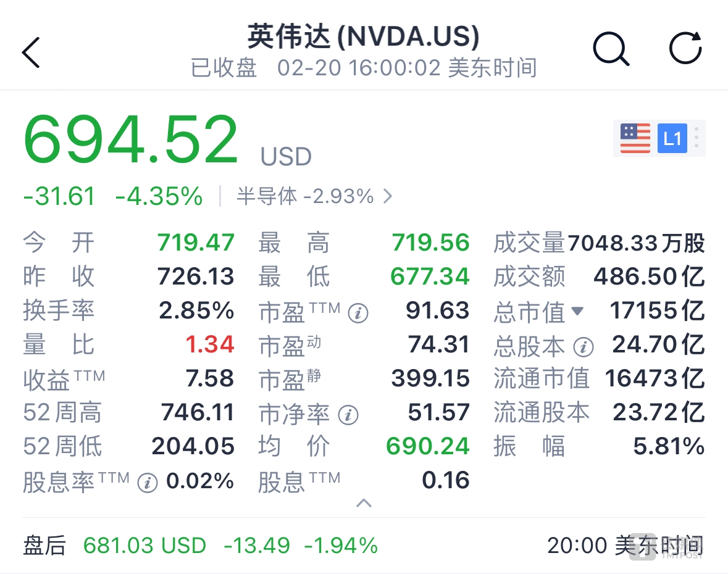Screen dimensions: 728x574
Task: Tap the large 694.52 price
Action: (x=131, y=139)
